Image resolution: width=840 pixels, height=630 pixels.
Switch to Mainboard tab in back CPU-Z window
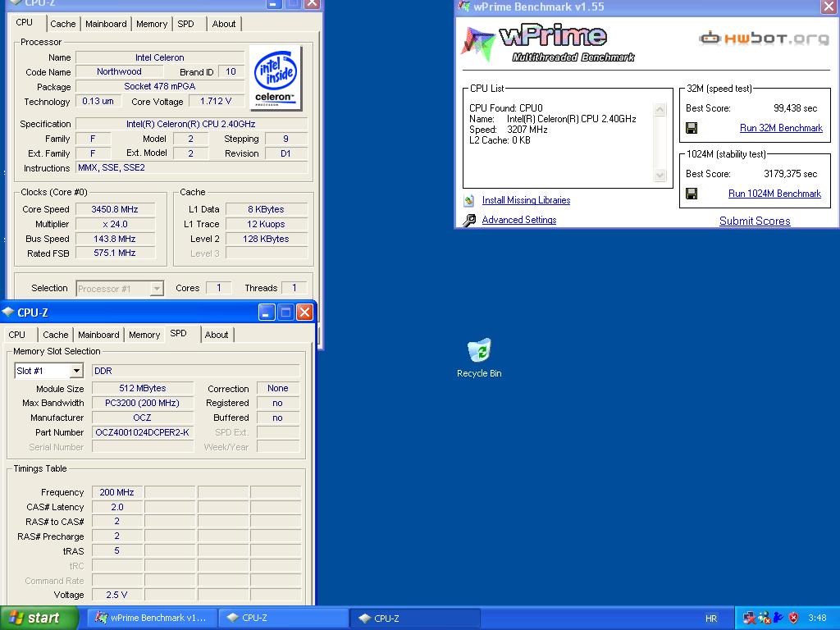(106, 24)
